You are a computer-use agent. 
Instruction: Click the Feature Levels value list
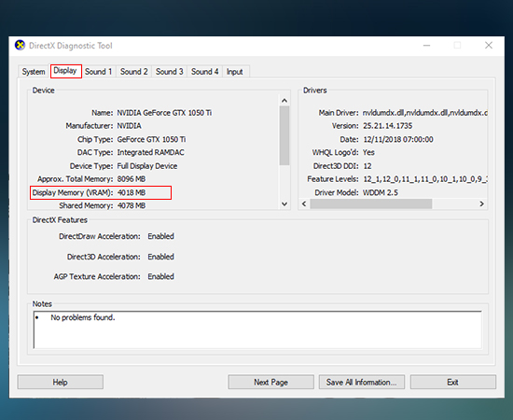pos(425,179)
